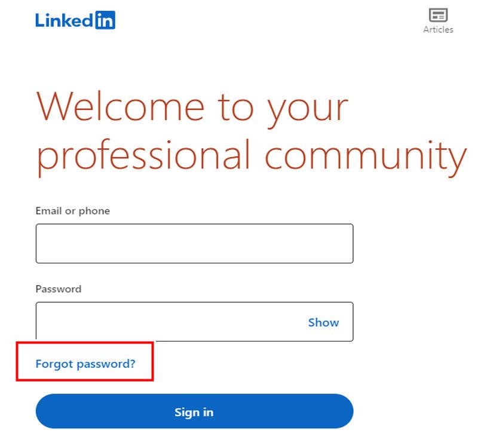The height and width of the screenshot is (448, 478).
Task: Click the LinkedIn logo
Action: pos(75,20)
